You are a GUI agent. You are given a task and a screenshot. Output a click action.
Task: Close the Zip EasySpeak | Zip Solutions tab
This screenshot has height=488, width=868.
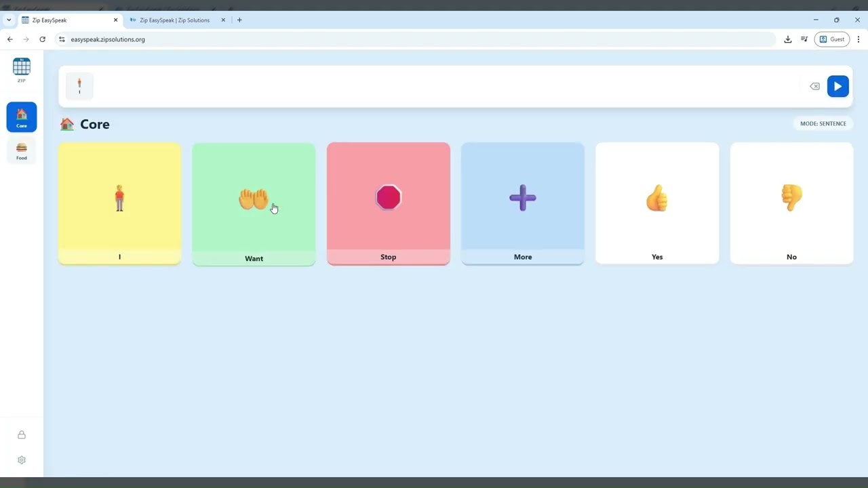pos(223,20)
